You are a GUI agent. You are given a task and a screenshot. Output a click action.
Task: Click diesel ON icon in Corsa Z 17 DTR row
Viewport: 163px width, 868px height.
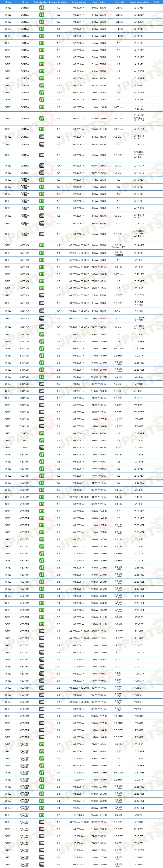pyautogui.click(x=42, y=165)
